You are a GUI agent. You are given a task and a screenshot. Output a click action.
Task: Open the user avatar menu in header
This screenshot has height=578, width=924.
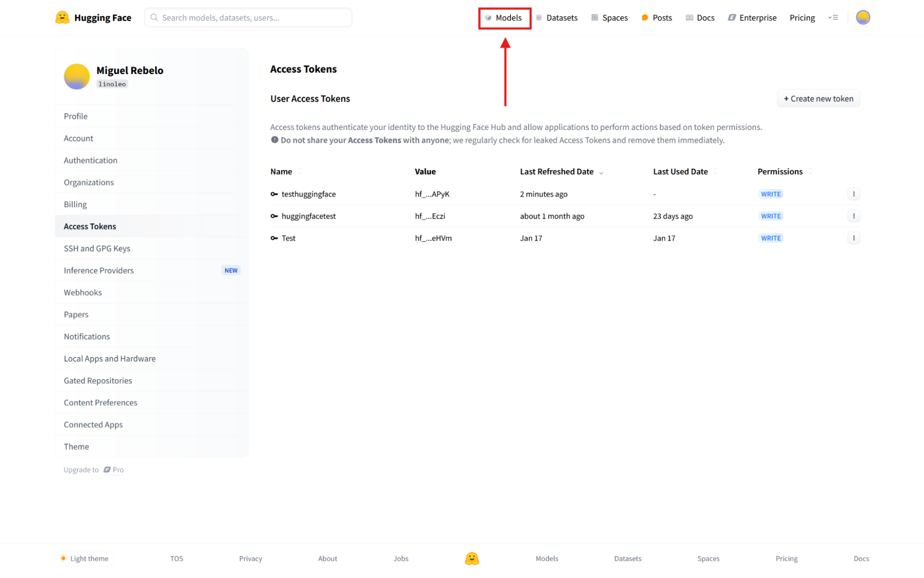[863, 18]
